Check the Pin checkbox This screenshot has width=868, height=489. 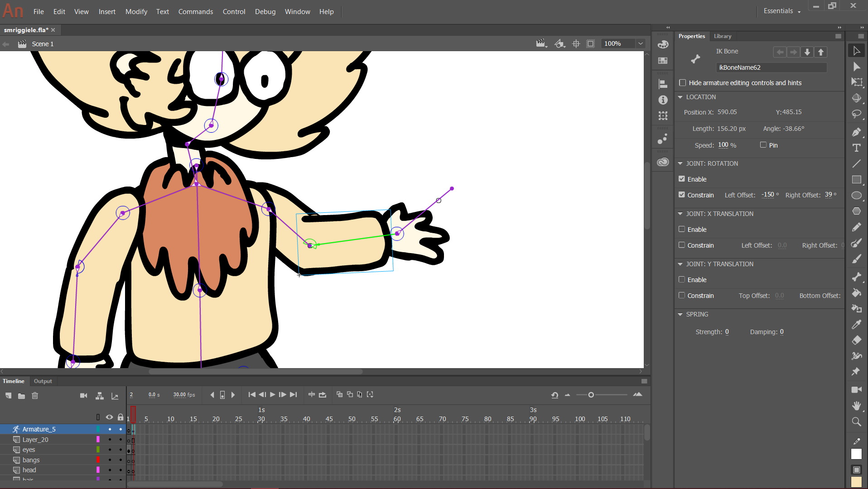point(763,145)
